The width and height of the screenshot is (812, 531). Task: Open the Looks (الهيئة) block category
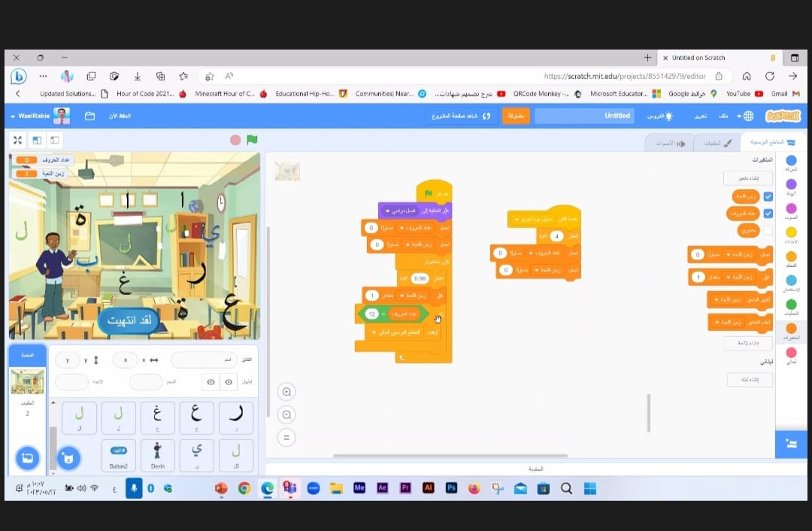coord(791,187)
